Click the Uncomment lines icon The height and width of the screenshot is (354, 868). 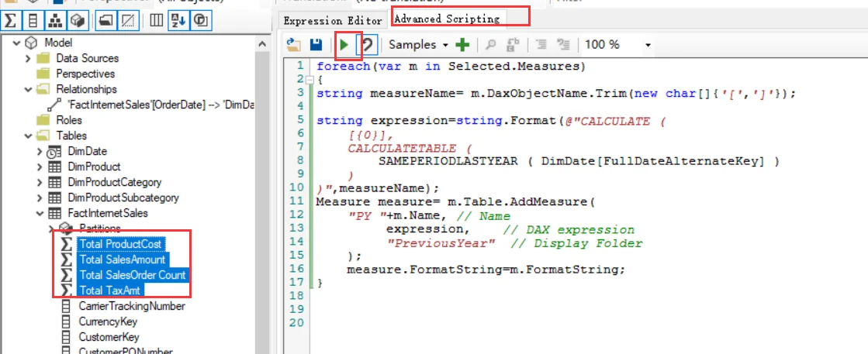click(x=563, y=45)
